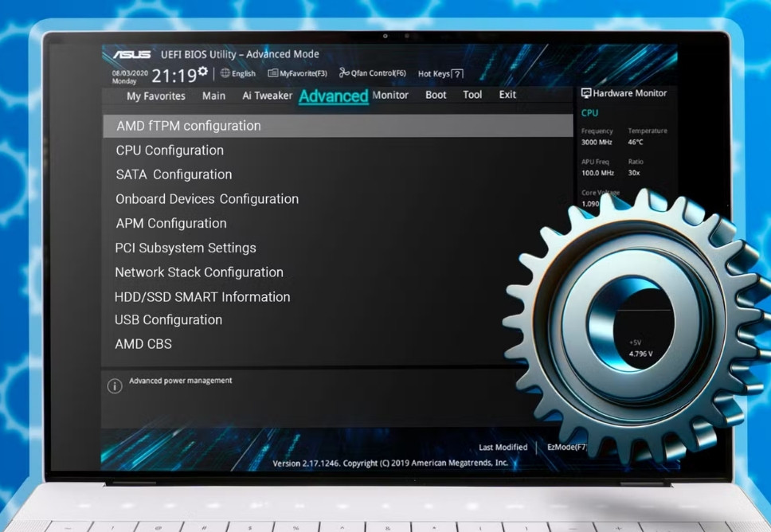Image resolution: width=771 pixels, height=532 pixels.
Task: Click the settings gear beside the clock
Action: (203, 72)
